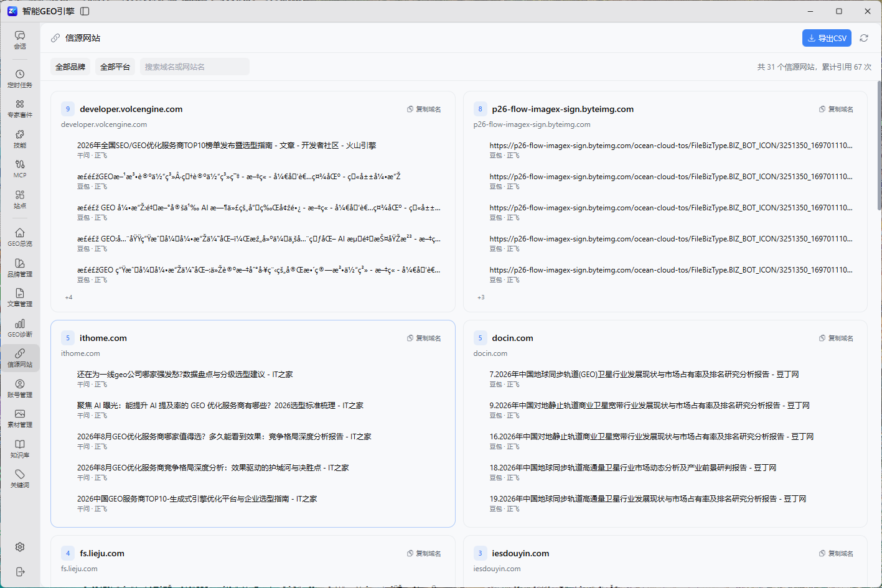
Task: Open docin report numbered 7.2026年
Action: pos(644,375)
